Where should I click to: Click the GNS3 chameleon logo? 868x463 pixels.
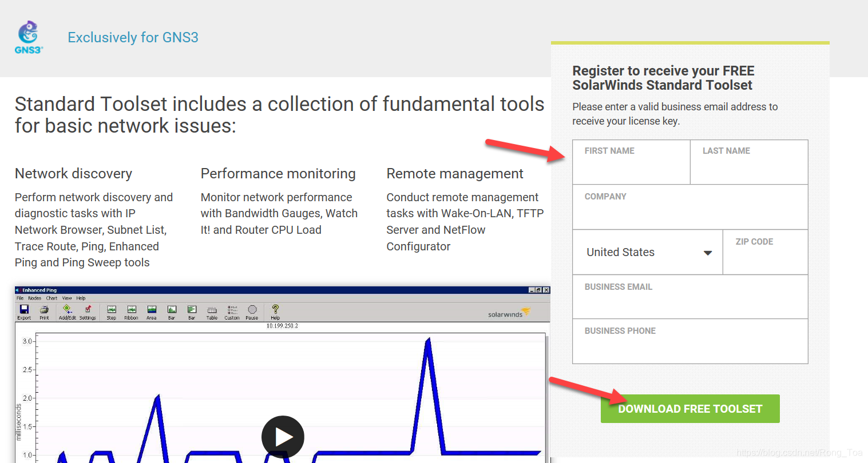(29, 37)
